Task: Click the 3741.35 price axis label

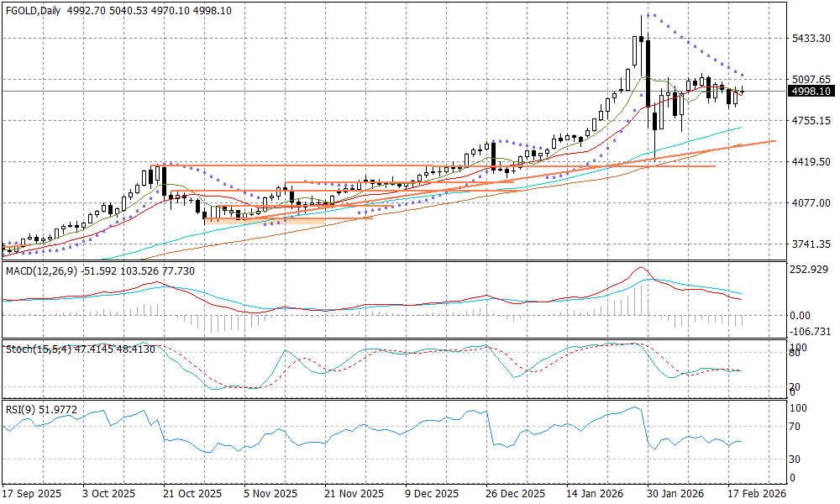Action: click(811, 244)
